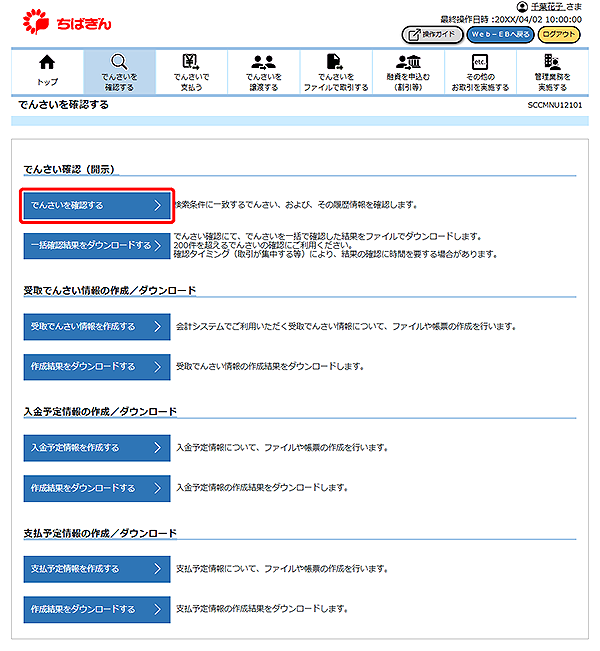600x651 pixels.
Task: Select その他のお取引を実施する menu label
Action: point(480,82)
